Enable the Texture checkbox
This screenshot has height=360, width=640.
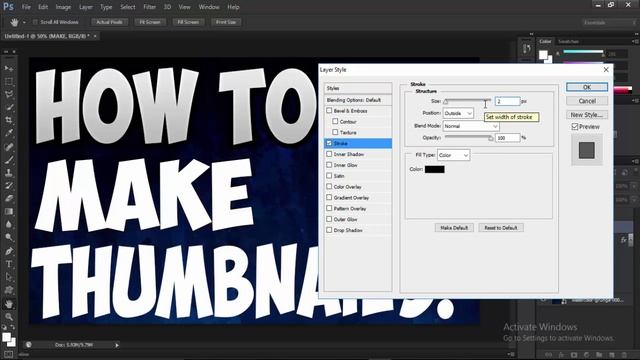click(335, 132)
